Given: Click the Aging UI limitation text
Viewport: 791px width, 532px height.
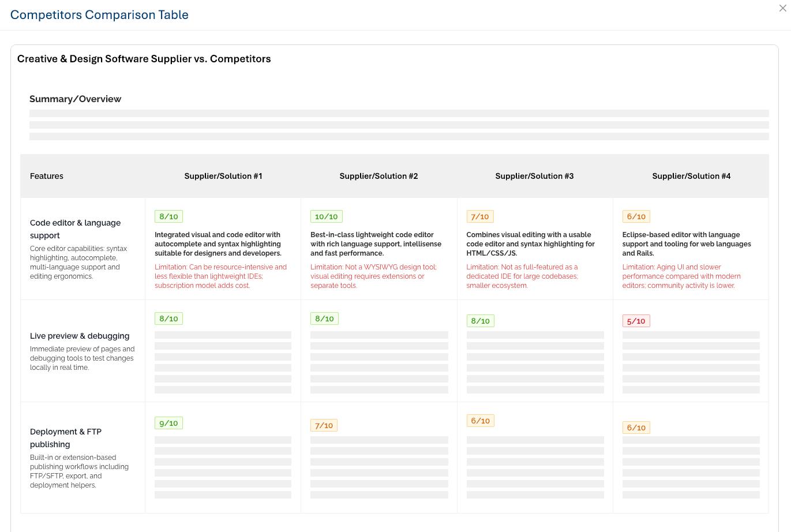Looking at the screenshot, I should tap(681, 276).
